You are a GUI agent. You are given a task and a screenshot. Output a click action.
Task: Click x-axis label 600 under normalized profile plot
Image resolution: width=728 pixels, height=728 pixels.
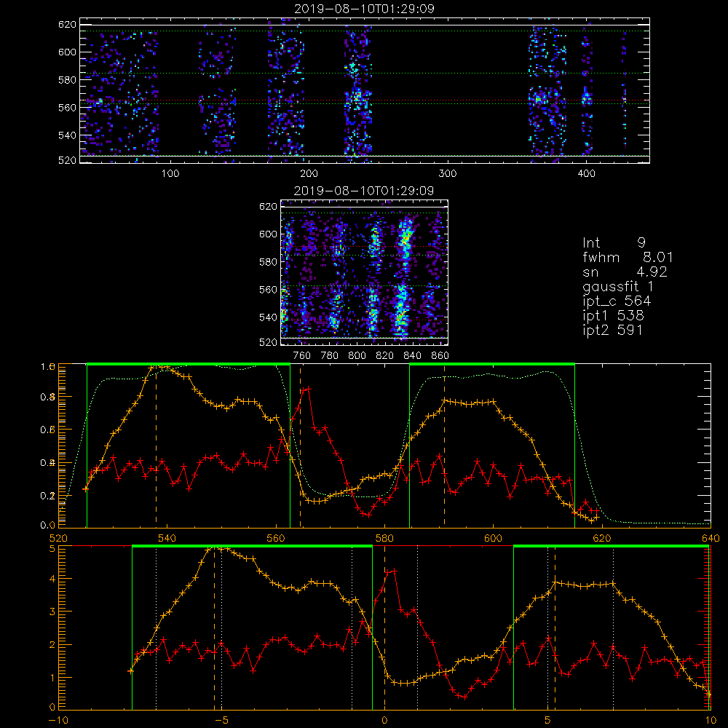[x=493, y=539]
